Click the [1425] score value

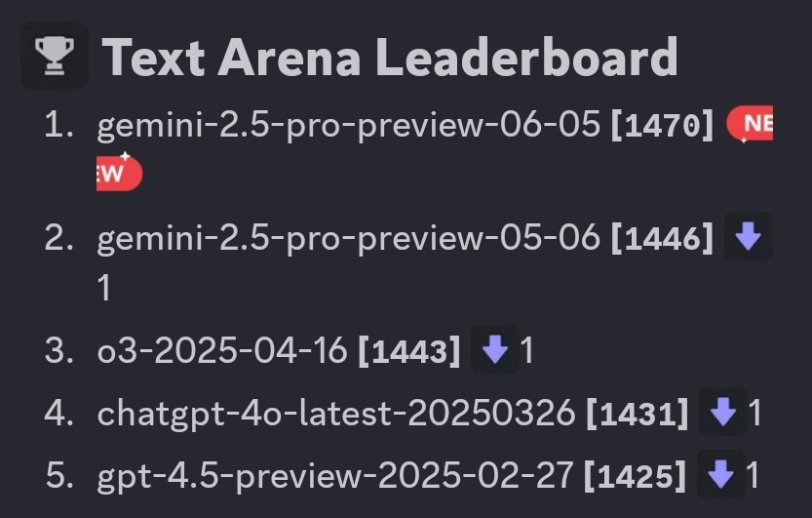click(635, 476)
